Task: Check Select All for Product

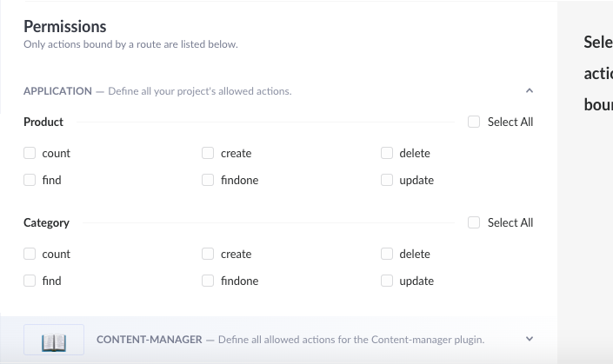Action: (474, 122)
